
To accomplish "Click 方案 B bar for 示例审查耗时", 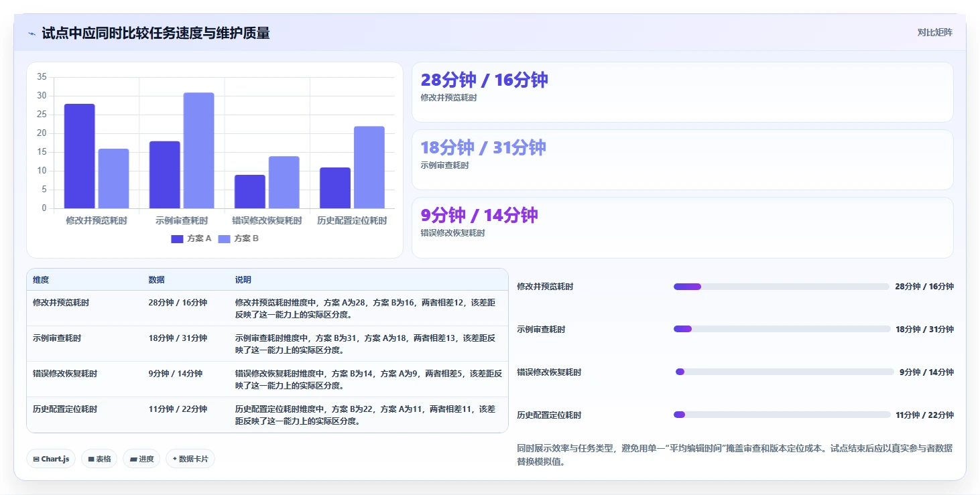I will pos(198,151).
